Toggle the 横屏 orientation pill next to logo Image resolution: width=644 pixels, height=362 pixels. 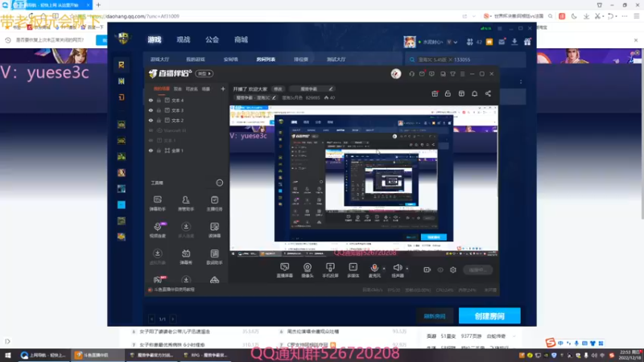[x=204, y=73]
